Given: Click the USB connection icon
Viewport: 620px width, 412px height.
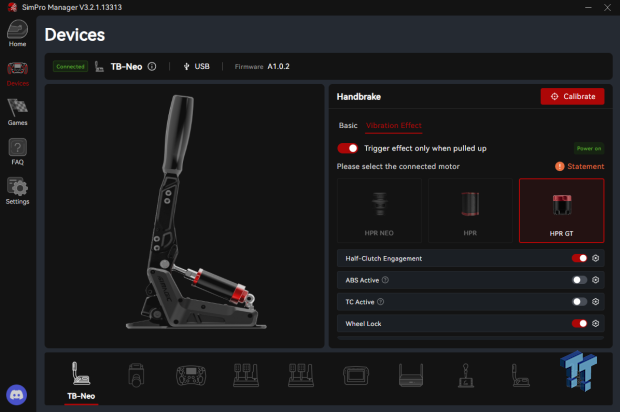Looking at the screenshot, I should [x=186, y=66].
